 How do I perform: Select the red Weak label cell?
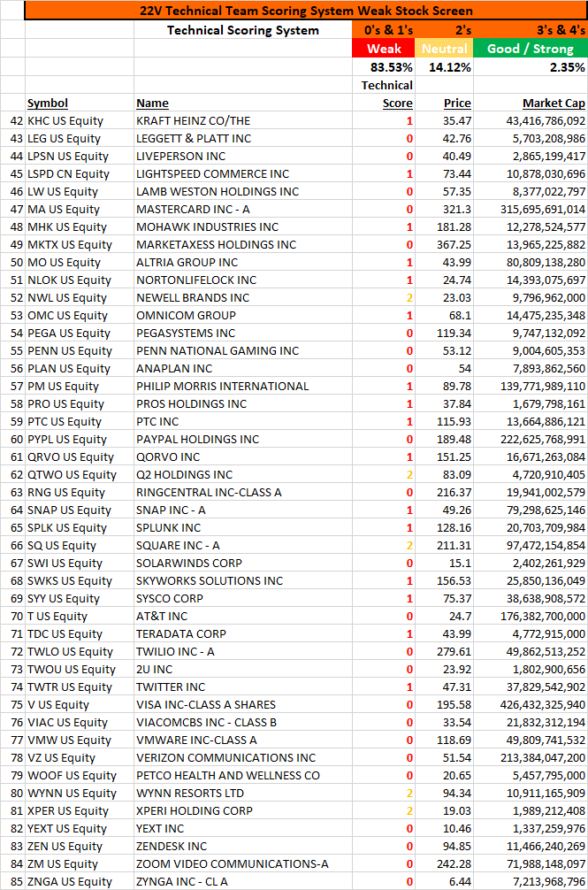click(384, 49)
